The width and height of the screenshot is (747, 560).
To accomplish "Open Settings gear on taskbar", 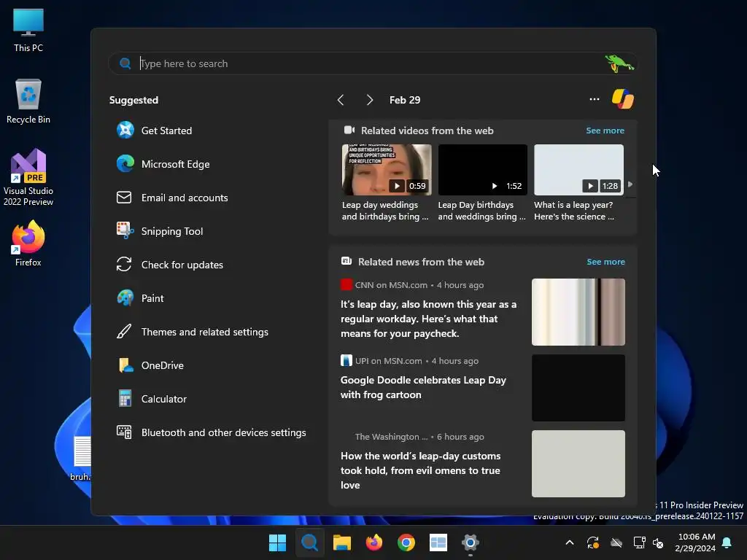I will click(471, 542).
